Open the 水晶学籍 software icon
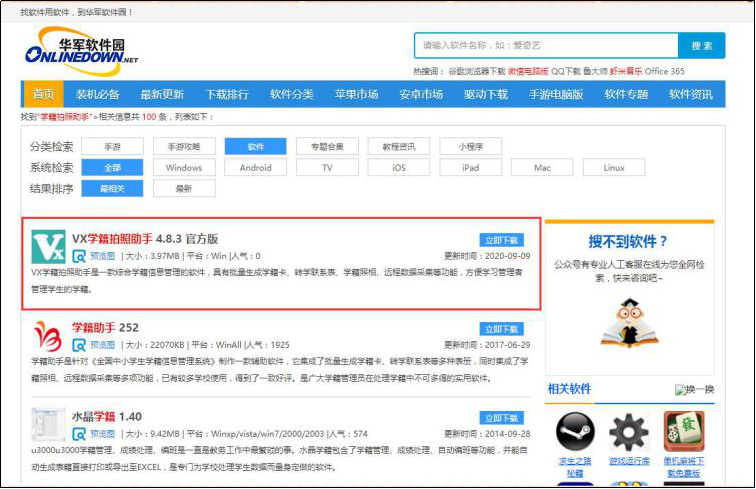756x489 pixels. pos(47,424)
